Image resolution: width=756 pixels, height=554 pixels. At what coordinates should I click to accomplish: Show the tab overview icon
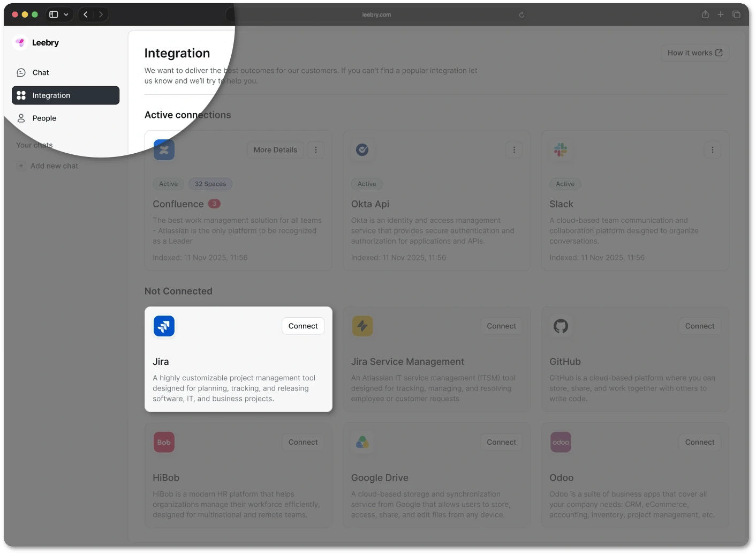tap(737, 14)
